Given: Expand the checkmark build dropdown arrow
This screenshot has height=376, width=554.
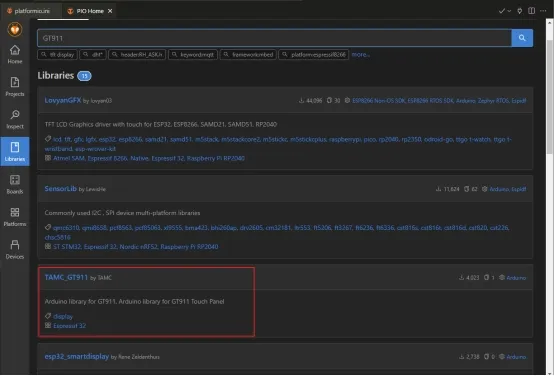Looking at the screenshot, I should point(509,11).
